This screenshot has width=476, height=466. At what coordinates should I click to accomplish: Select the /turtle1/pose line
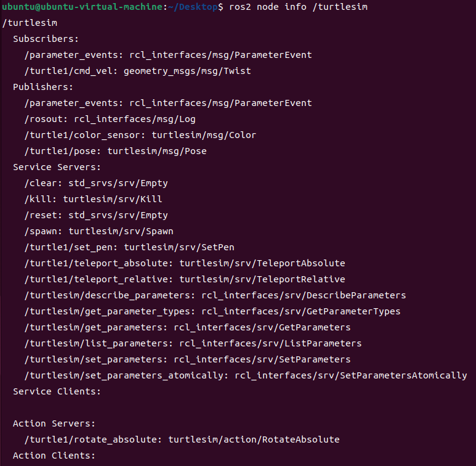click(116, 151)
